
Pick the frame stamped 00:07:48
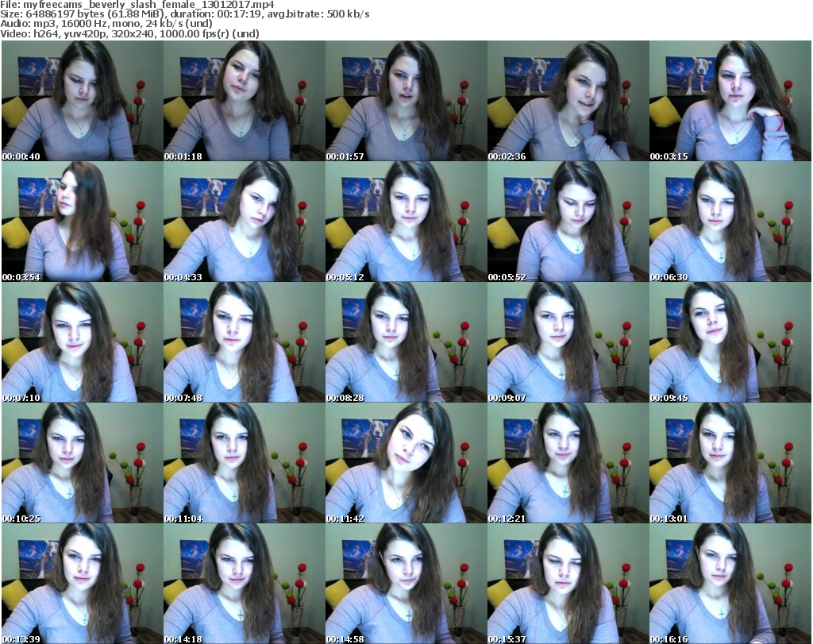245,342
